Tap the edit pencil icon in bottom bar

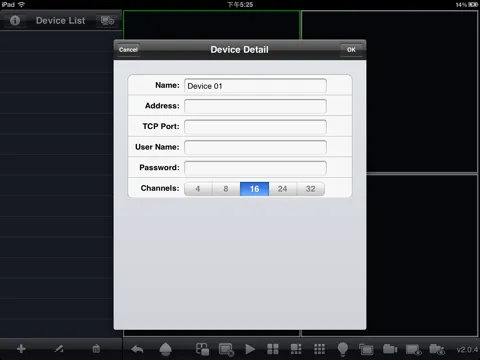point(59,349)
